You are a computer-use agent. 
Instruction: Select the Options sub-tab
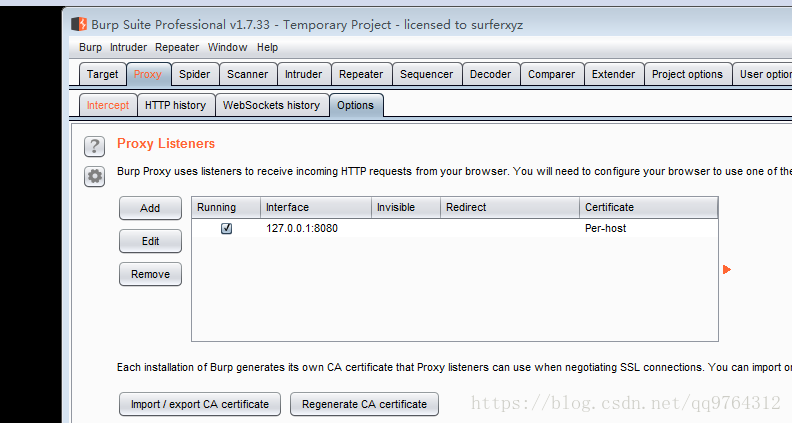click(x=356, y=105)
